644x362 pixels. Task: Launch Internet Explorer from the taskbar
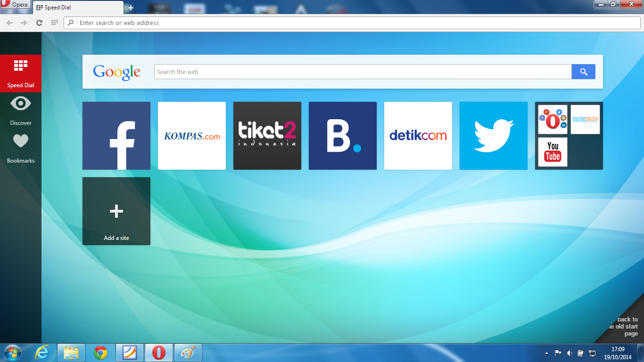click(x=42, y=353)
